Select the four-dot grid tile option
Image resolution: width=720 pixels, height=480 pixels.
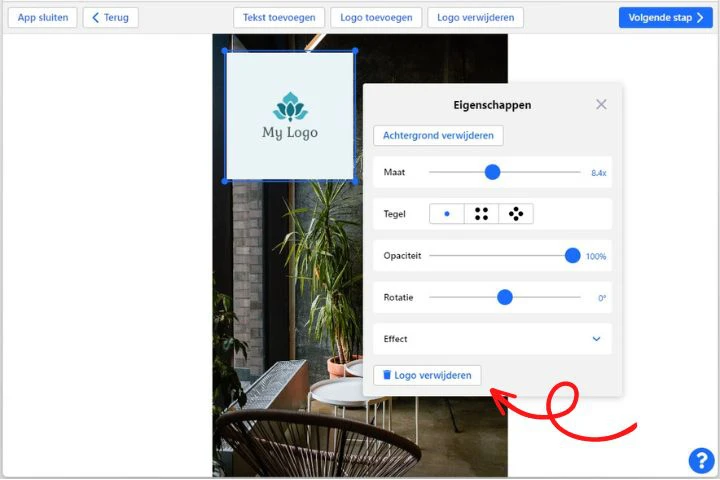481,214
